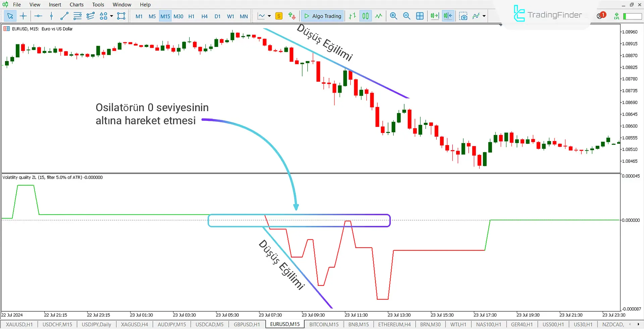Open the tile windows grid icon
Viewport: 644px width, 329px height.
point(420,16)
